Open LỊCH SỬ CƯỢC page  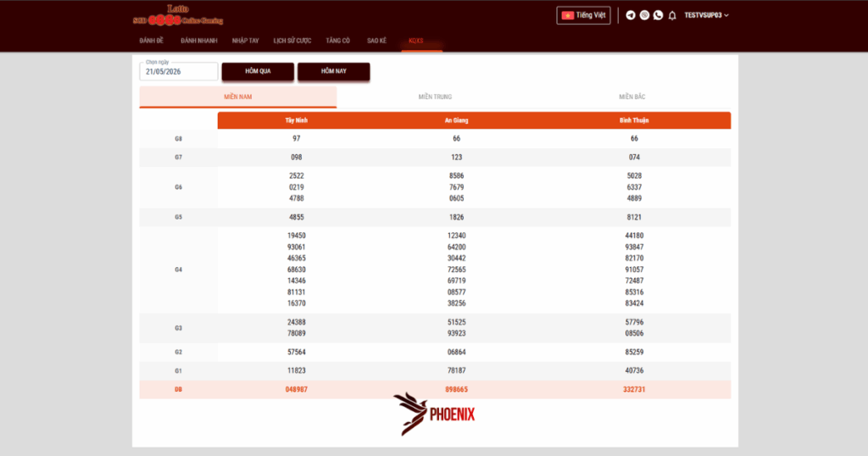point(292,41)
